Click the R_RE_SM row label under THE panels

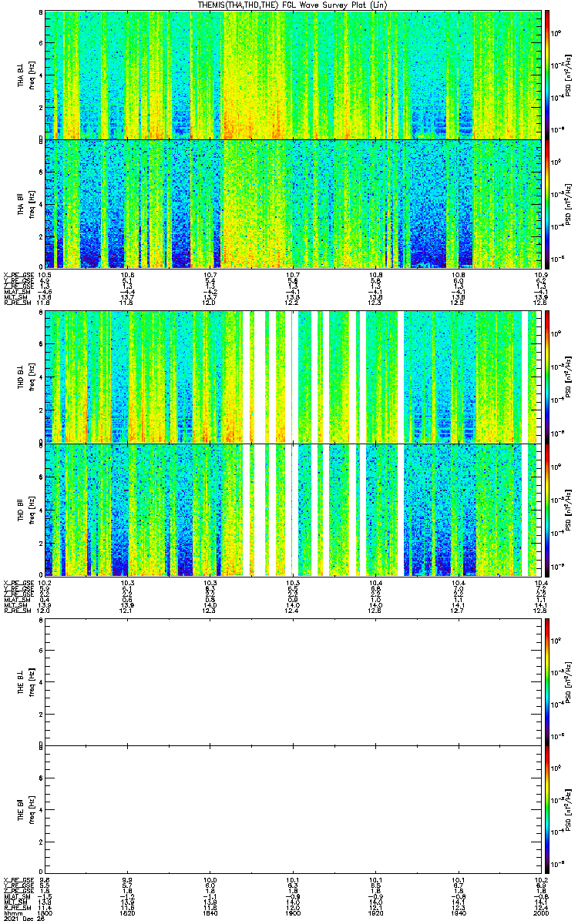tap(16, 909)
